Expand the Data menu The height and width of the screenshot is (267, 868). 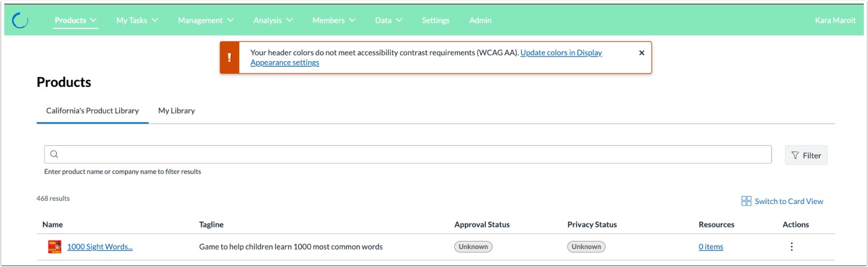[388, 20]
